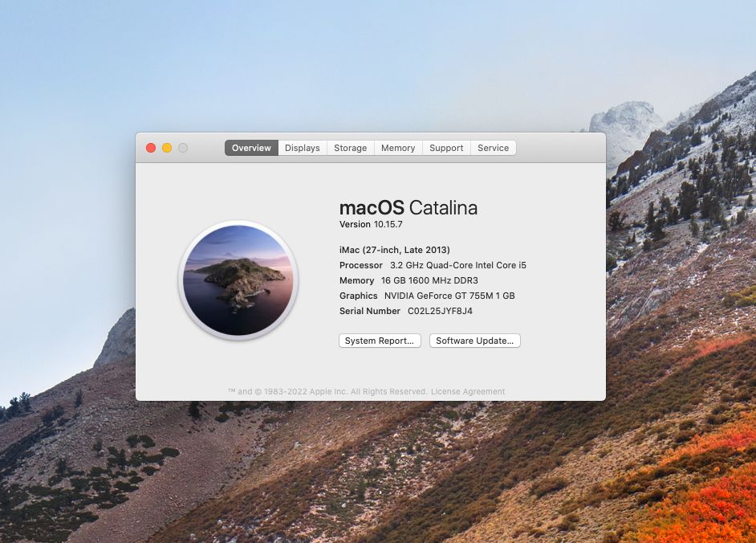Select the Overview tab
This screenshot has height=543, width=756.
coord(250,148)
